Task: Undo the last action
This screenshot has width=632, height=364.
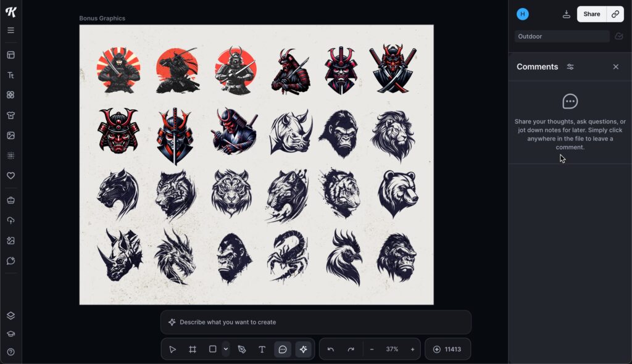Action: (x=331, y=349)
